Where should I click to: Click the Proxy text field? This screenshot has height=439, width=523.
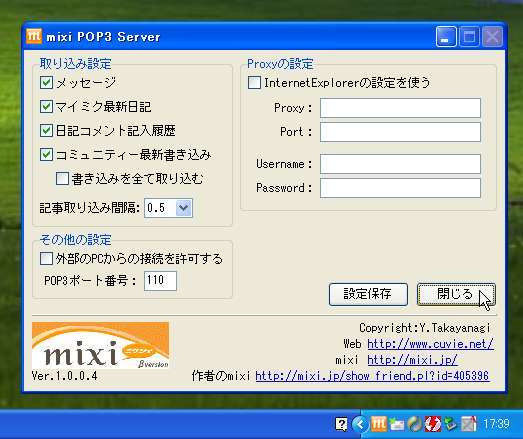pyautogui.click(x=400, y=108)
